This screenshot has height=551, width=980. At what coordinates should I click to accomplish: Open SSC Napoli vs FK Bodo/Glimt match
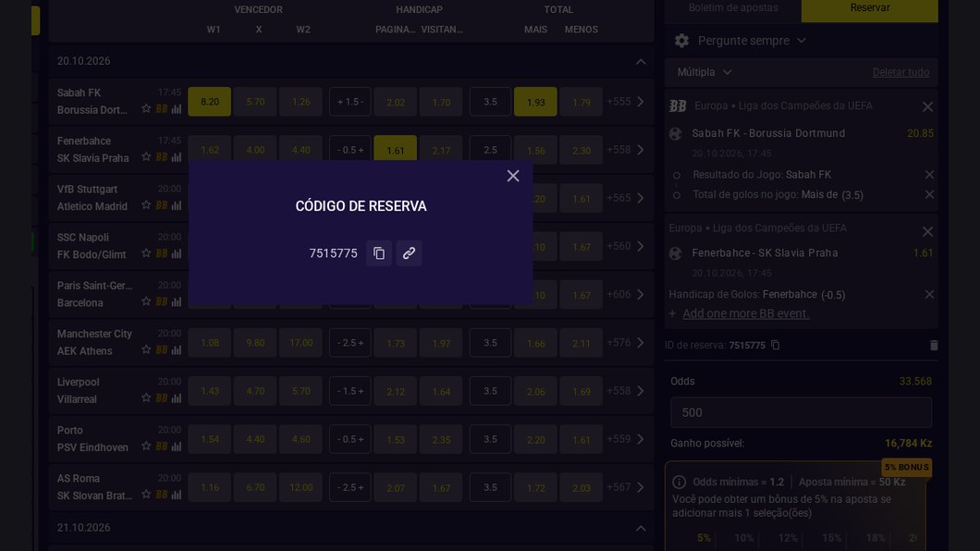(92, 246)
